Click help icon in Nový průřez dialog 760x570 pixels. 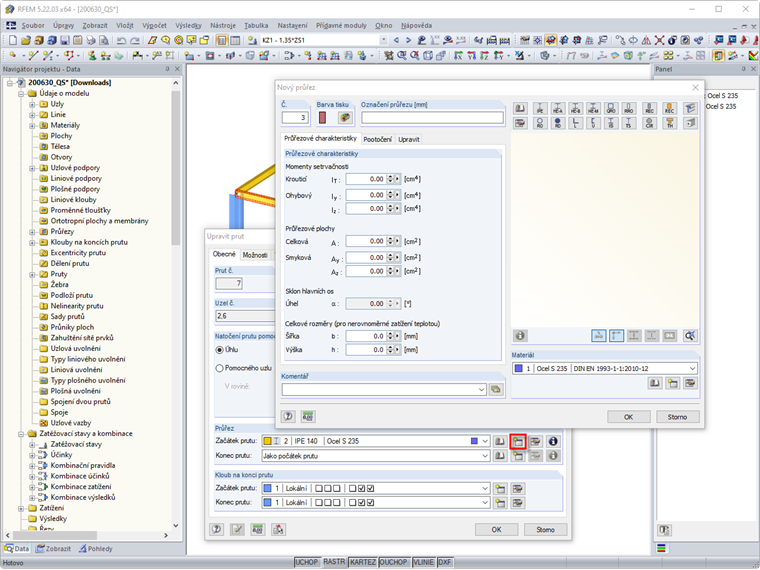click(288, 416)
